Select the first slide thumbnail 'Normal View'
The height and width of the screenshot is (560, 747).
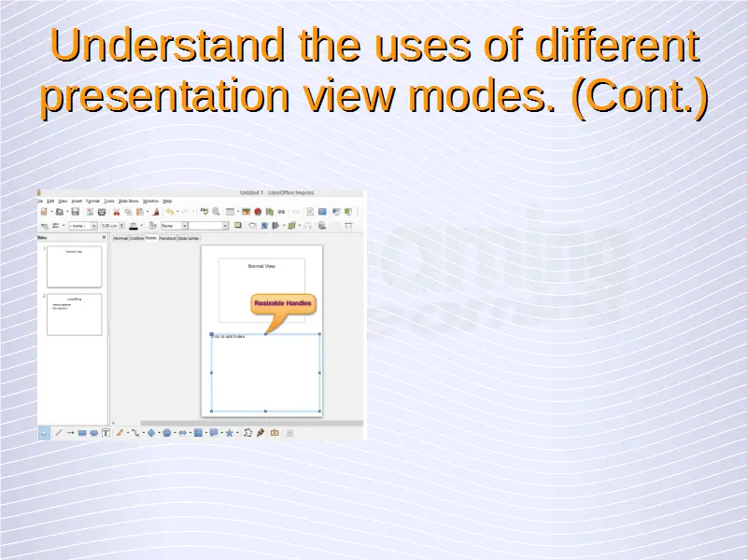point(74,267)
